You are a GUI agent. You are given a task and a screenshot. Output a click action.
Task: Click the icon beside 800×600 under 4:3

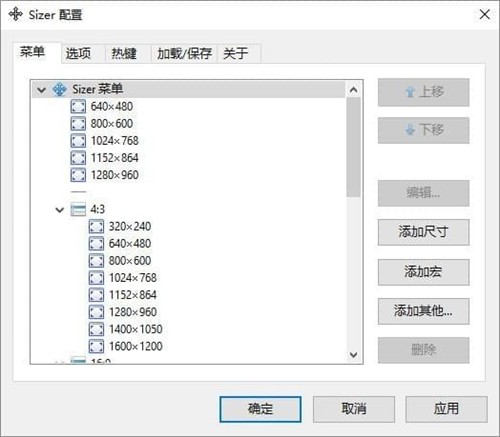pos(96,261)
